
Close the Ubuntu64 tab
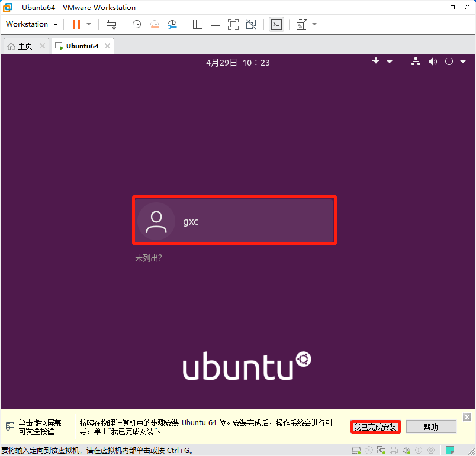[x=108, y=46]
